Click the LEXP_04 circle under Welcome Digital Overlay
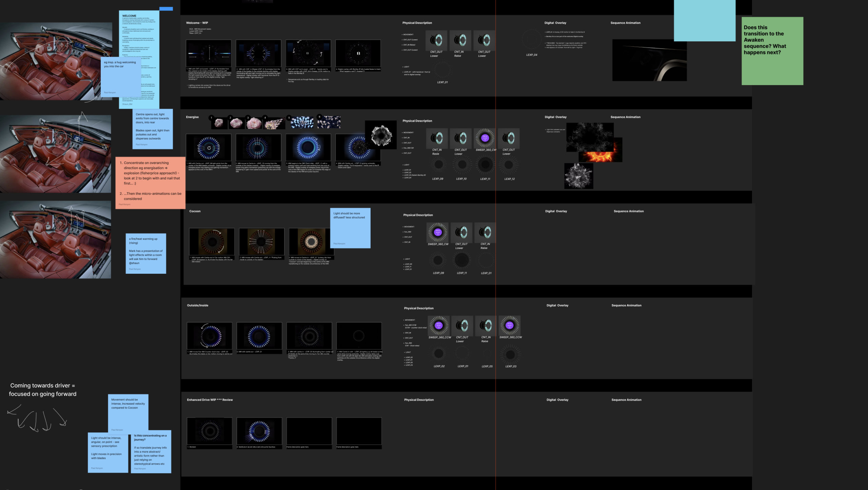Screen dimensions: 868x490 [x=532, y=39]
